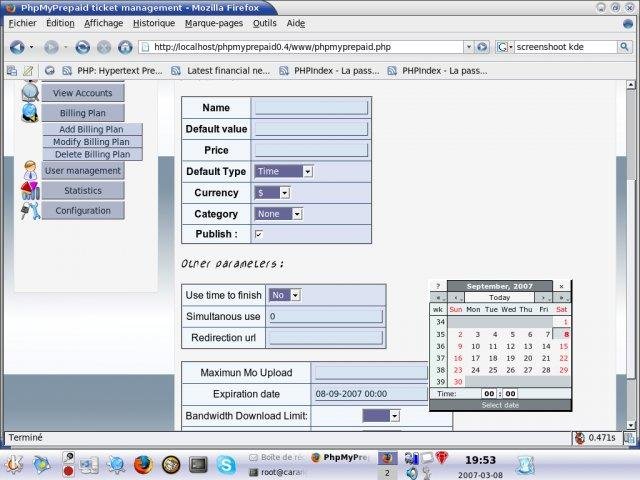Click the Go arrow beside URL bar
This screenshot has width=640, height=480.
[482, 47]
